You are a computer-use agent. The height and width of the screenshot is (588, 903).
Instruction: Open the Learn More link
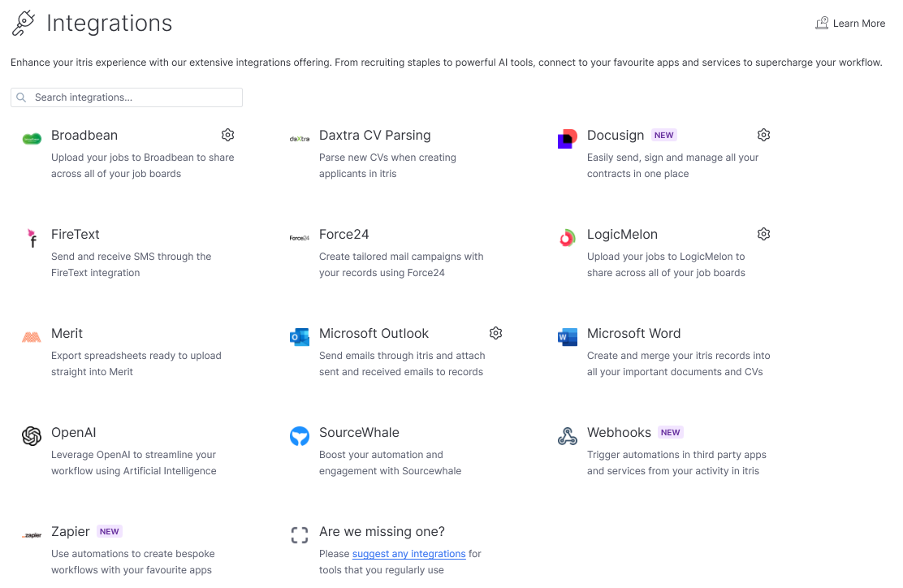[x=850, y=23]
